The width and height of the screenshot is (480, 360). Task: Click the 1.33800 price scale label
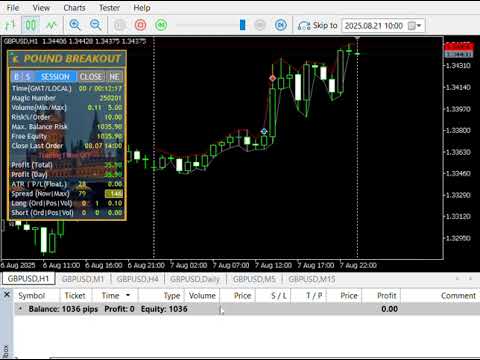click(x=459, y=131)
